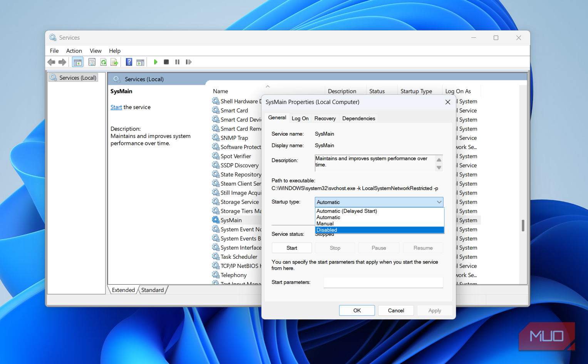Switch to the Recovery tab
The height and width of the screenshot is (364, 588).
coord(325,119)
